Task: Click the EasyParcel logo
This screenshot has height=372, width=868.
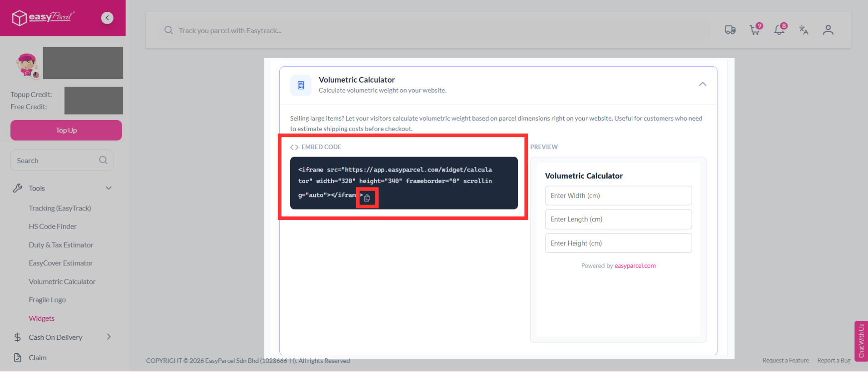Action: (43, 18)
